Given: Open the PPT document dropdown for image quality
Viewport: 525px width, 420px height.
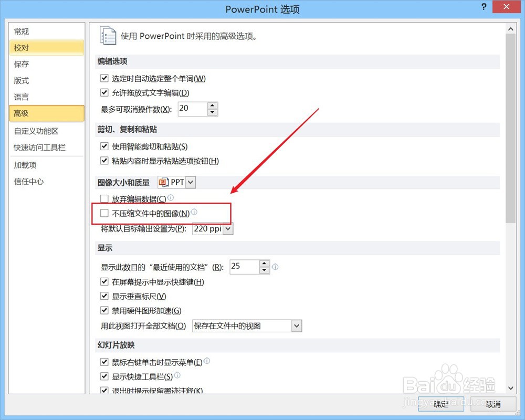Looking at the screenshot, I should 190,182.
